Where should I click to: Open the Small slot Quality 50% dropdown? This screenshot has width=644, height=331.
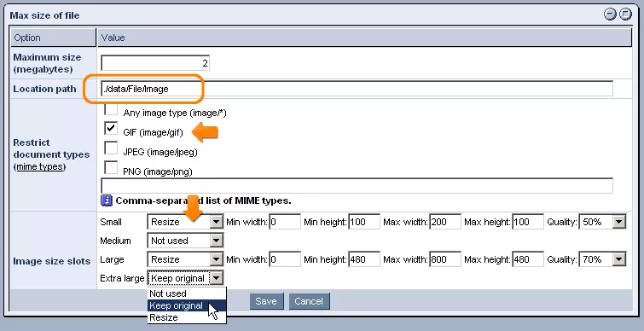pos(602,222)
